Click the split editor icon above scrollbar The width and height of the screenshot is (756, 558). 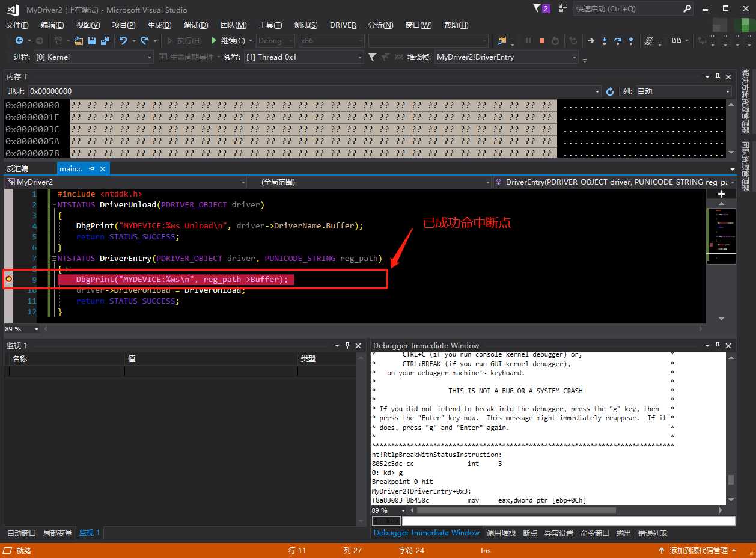pyautogui.click(x=721, y=194)
